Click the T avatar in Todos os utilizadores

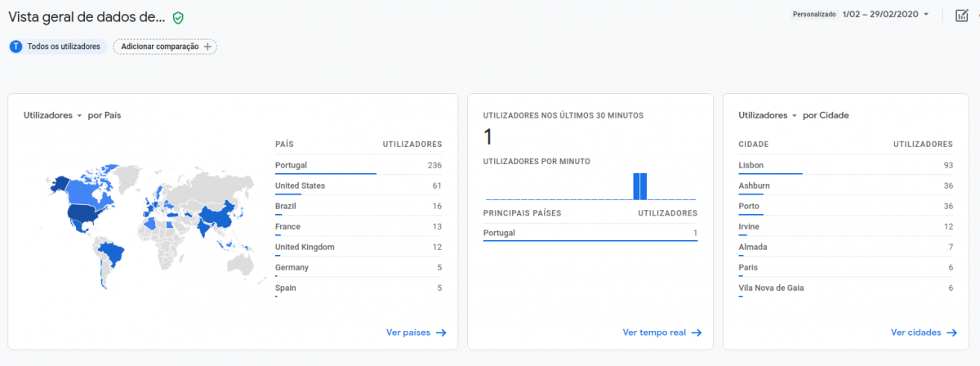pyautogui.click(x=16, y=47)
